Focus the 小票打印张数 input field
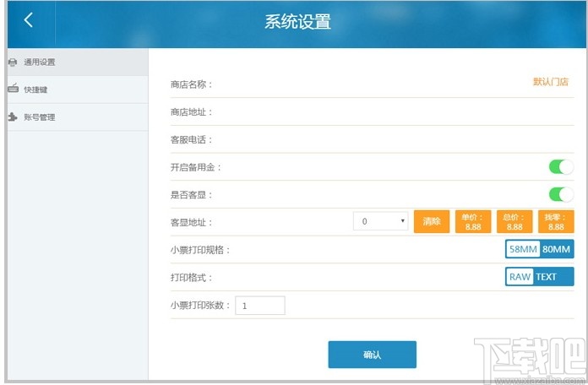588x385 pixels. point(260,306)
